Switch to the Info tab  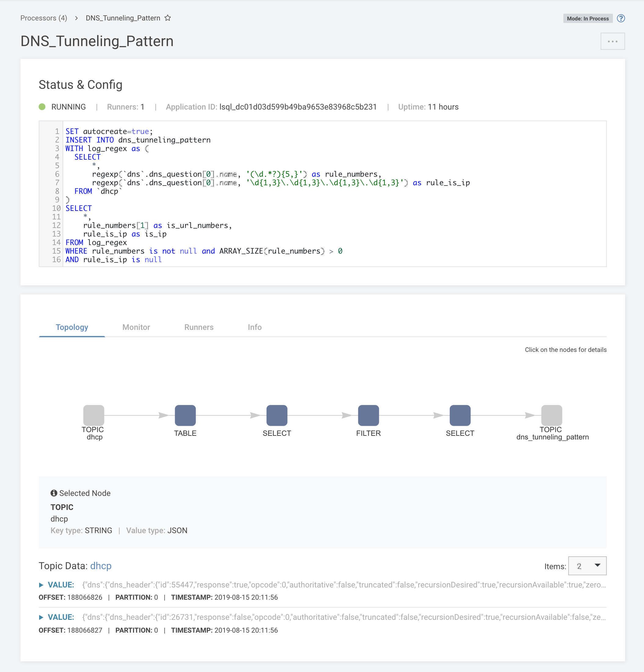(x=254, y=327)
